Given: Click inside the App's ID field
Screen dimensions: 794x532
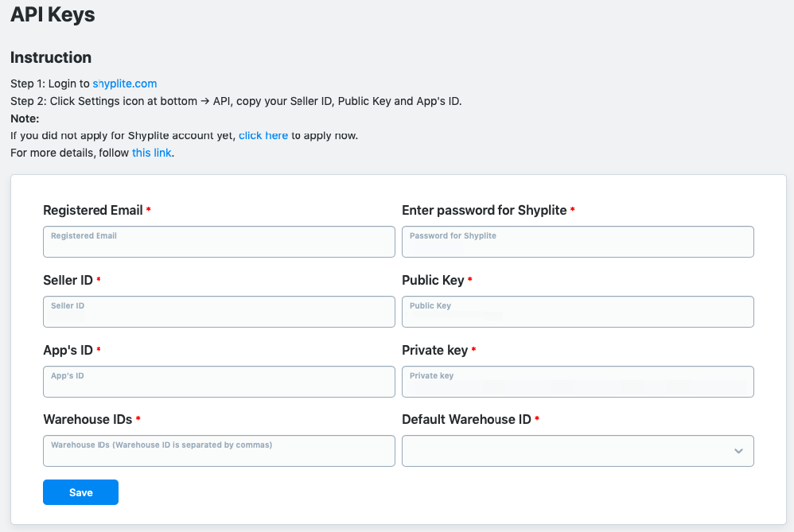Looking at the screenshot, I should 219,382.
